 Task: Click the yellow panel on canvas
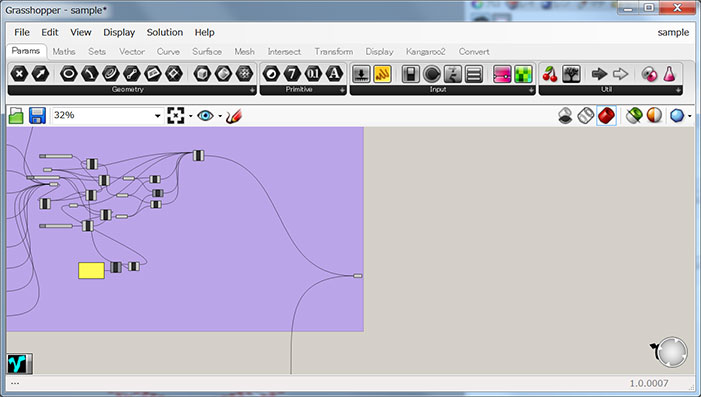(x=91, y=270)
